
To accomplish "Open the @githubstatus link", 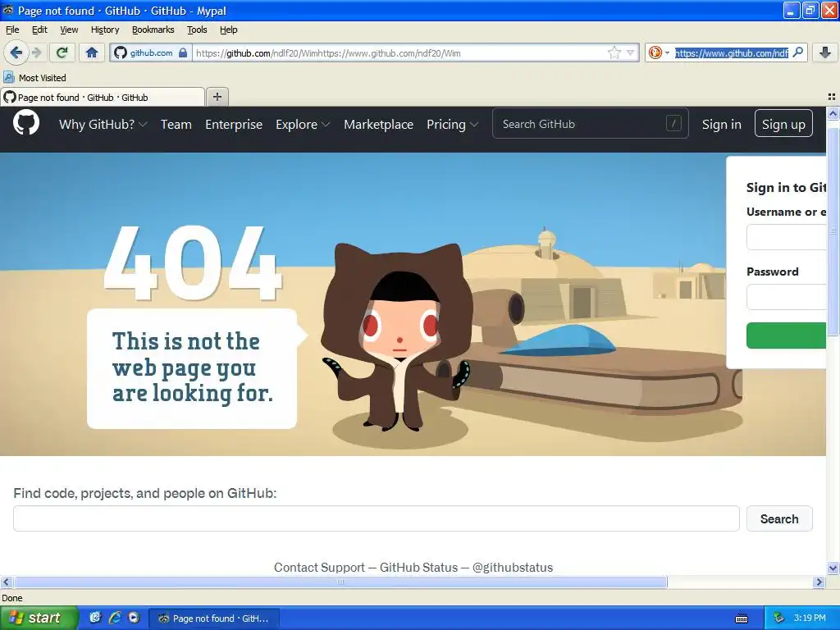I will coord(513,568).
